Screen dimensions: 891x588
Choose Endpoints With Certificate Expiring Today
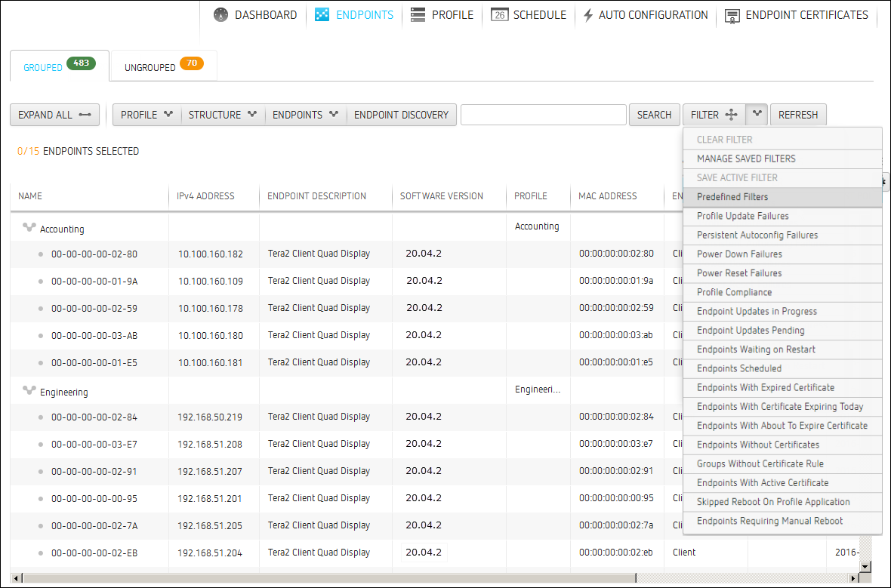pos(782,406)
